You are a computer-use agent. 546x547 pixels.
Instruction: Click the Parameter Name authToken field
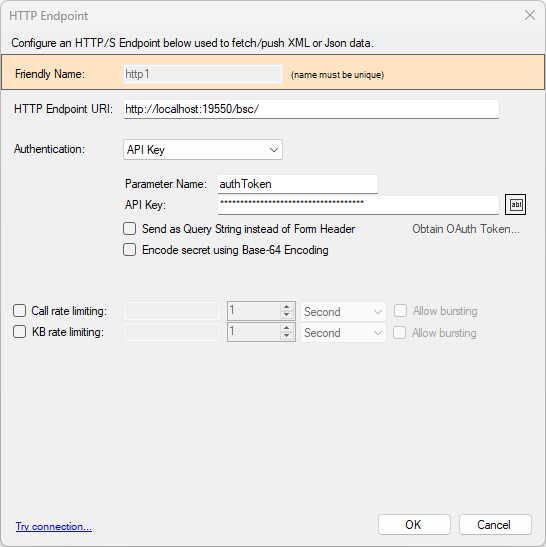(x=298, y=184)
